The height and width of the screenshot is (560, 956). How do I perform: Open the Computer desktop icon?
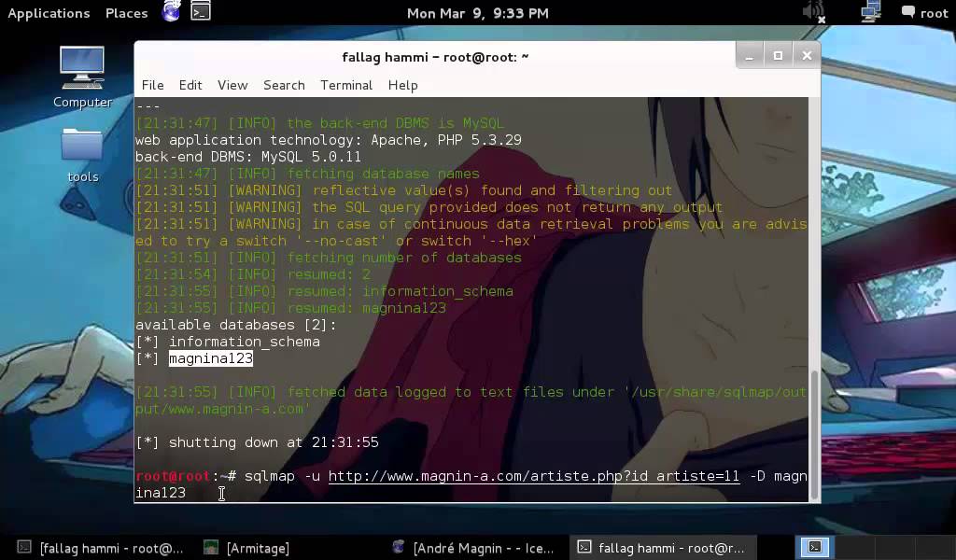point(82,77)
